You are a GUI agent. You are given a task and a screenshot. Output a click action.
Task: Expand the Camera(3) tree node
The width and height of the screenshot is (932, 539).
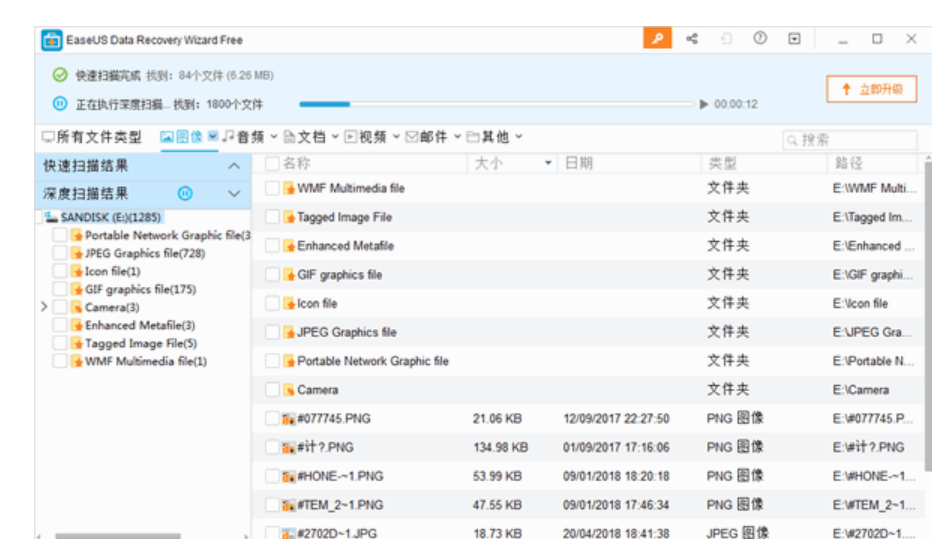pyautogui.click(x=44, y=307)
